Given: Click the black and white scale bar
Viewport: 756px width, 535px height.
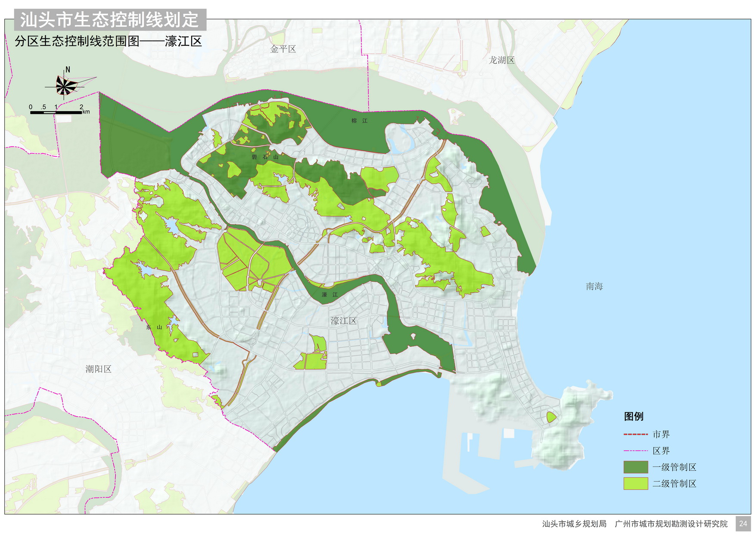Looking at the screenshot, I should pyautogui.click(x=56, y=113).
